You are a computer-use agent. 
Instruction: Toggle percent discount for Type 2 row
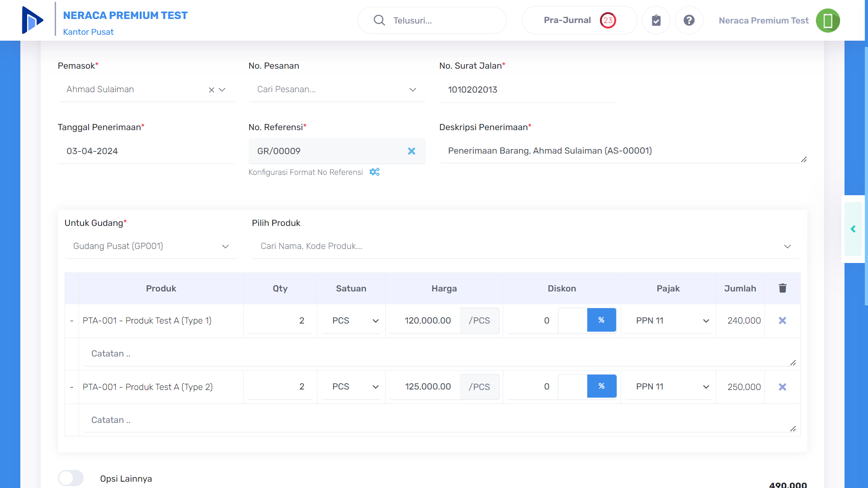point(602,386)
